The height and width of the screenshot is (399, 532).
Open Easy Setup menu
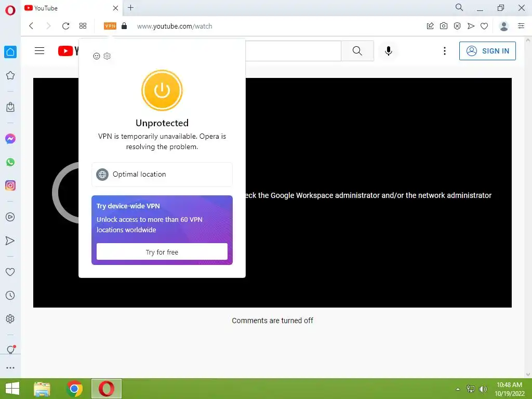coord(521,26)
